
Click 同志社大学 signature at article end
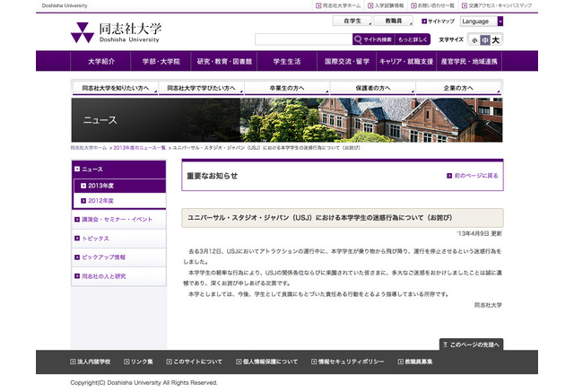point(488,305)
